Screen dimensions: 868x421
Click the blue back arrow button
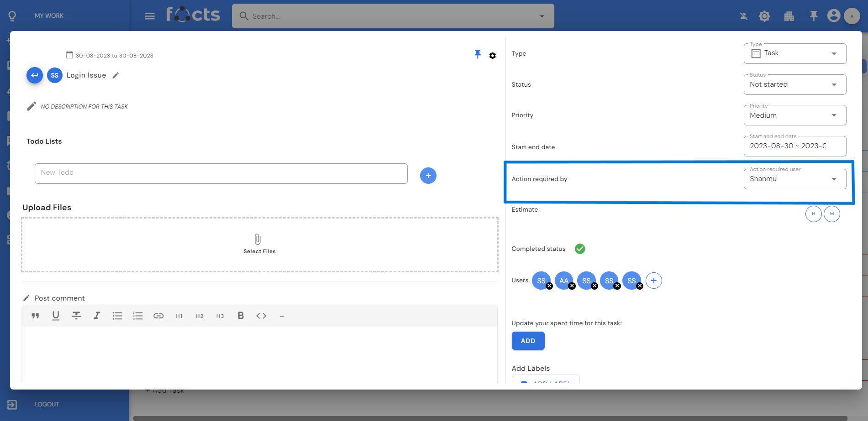(35, 75)
